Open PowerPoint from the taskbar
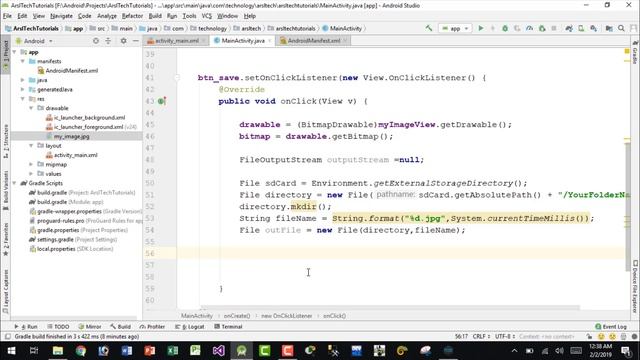This screenshot has width=640, height=360. 149,351
